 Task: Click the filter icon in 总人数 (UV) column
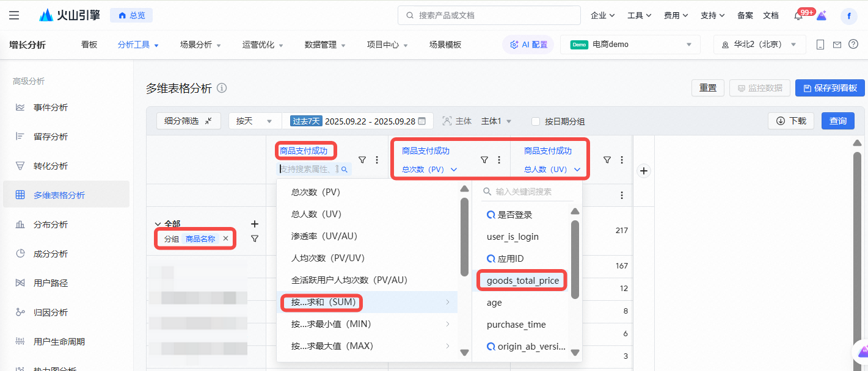(x=607, y=160)
